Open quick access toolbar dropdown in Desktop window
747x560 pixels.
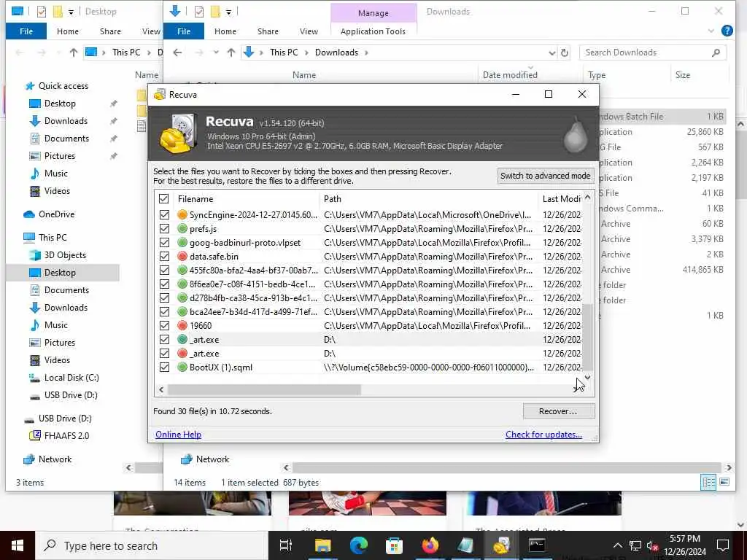click(x=71, y=12)
